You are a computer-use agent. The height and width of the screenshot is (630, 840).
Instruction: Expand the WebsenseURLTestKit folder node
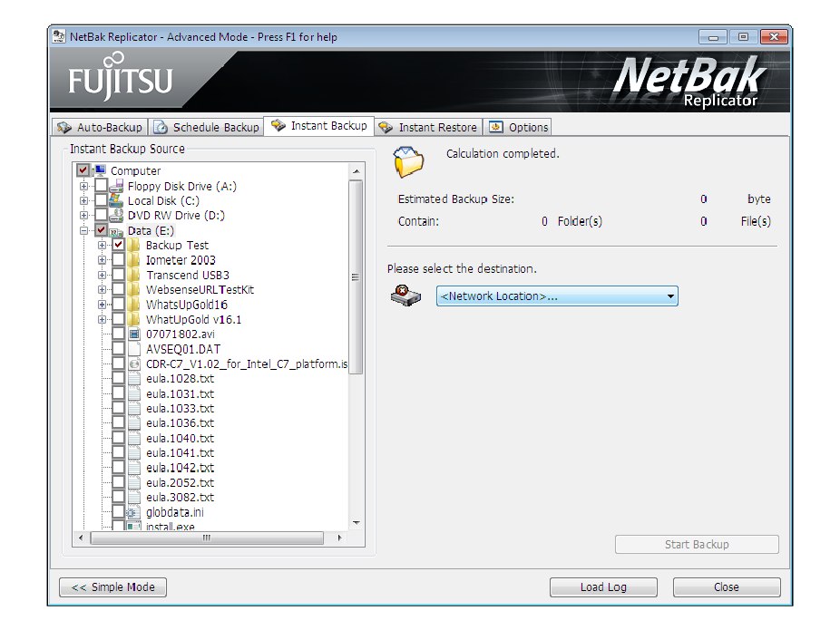[x=102, y=289]
